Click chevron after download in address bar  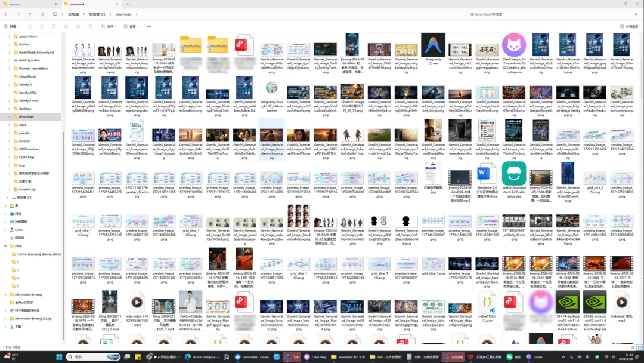click(x=137, y=14)
